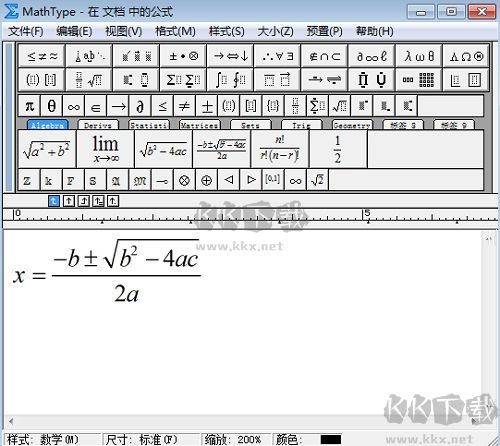This screenshot has height=446, width=500.
Task: Open the miscellaneous symbols palette (∂ ∞ ℓ)
Action: click(x=372, y=56)
